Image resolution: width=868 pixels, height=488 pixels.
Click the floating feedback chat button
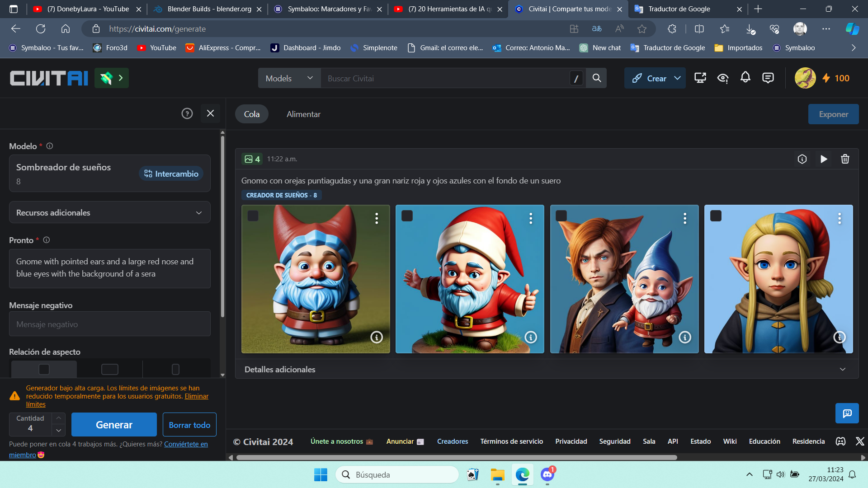coord(847,413)
